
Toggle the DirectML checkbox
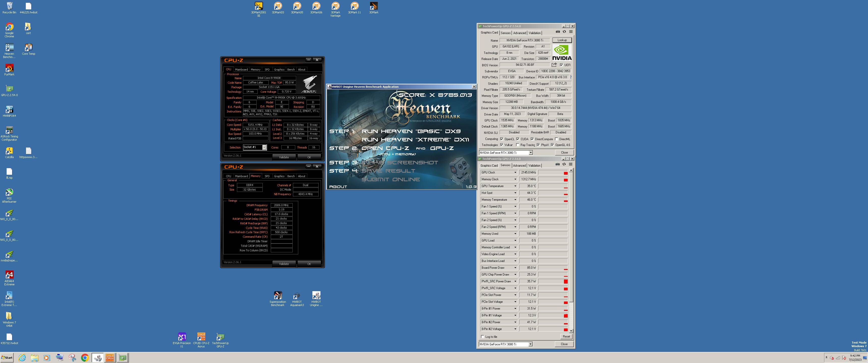556,139
